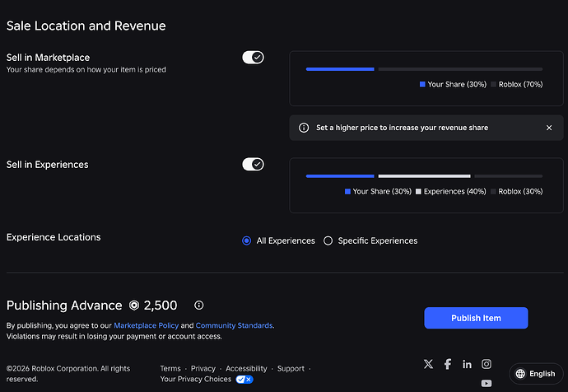Image resolution: width=568 pixels, height=392 pixels.
Task: Open the Terms footer link
Action: tap(170, 368)
